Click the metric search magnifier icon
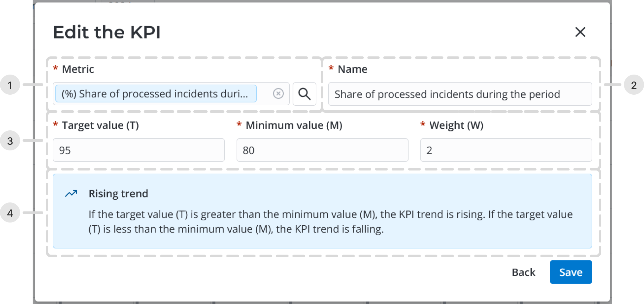 coord(304,94)
